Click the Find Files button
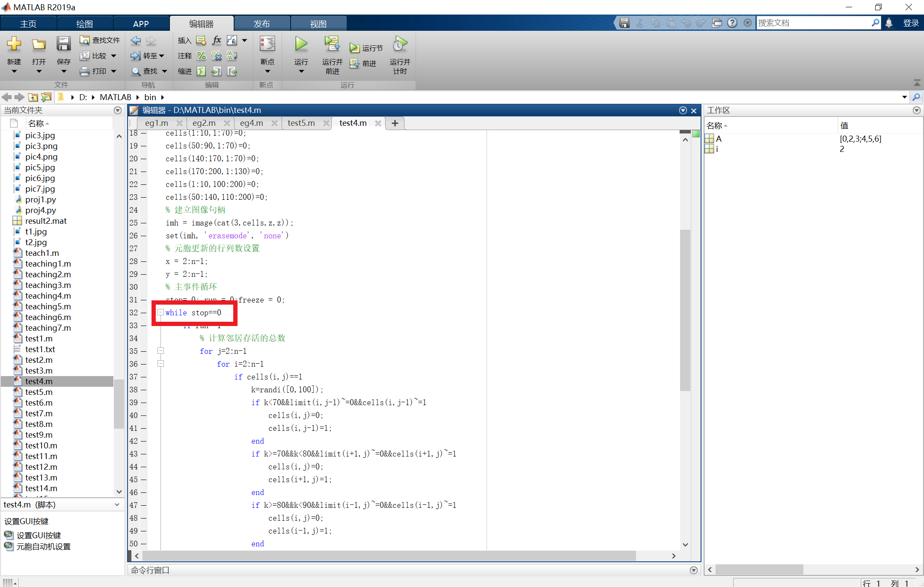924x587 pixels. click(100, 40)
